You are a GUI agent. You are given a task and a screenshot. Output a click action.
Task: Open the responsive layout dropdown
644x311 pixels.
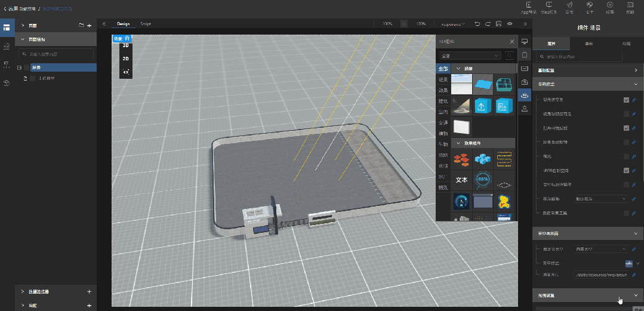[453, 24]
